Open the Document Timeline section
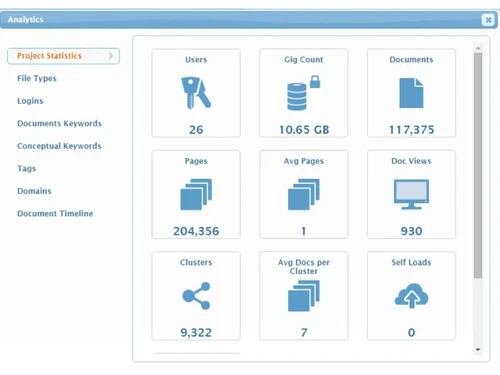This screenshot has width=500, height=375. coord(55,213)
